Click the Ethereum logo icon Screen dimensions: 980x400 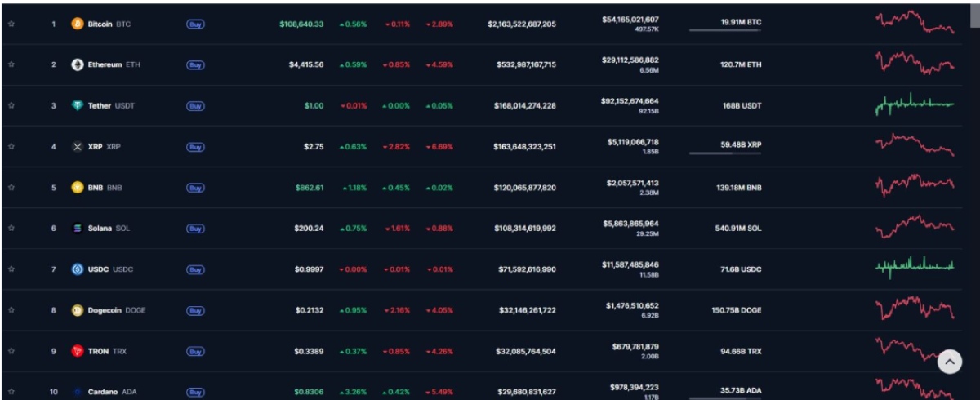[78, 64]
